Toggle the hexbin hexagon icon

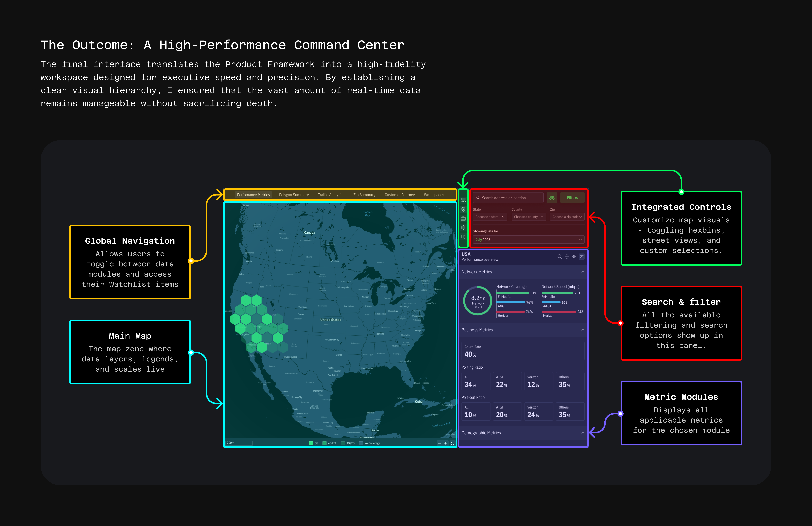[463, 227]
